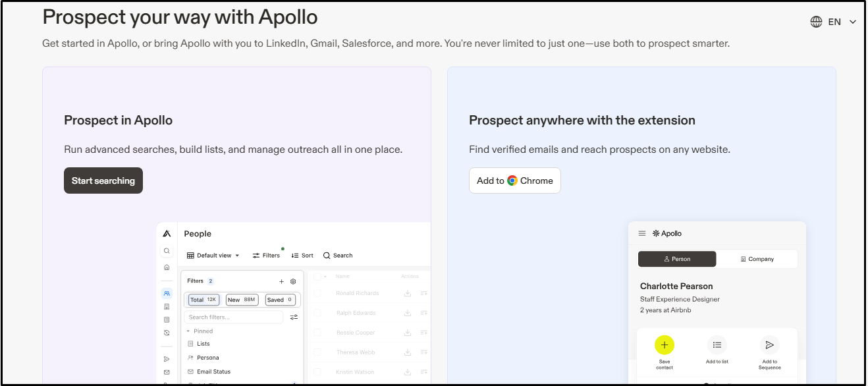Click the filter settings gear icon
Image resolution: width=868 pixels, height=386 pixels.
[293, 281]
